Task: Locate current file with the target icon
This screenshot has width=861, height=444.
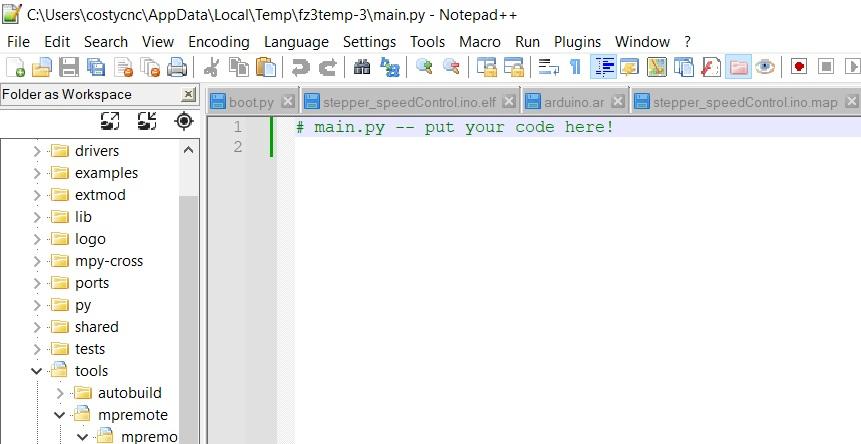Action: coord(184,121)
